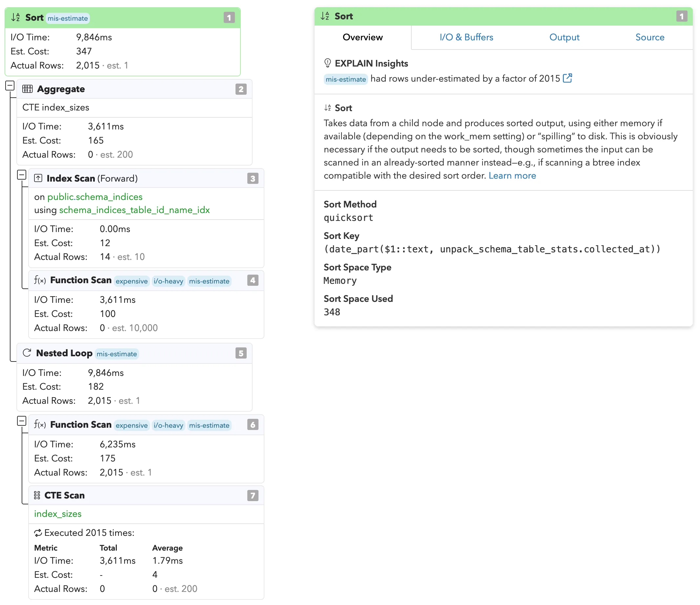Open the public.schema_indices table link
This screenshot has width=700, height=605.
[94, 197]
